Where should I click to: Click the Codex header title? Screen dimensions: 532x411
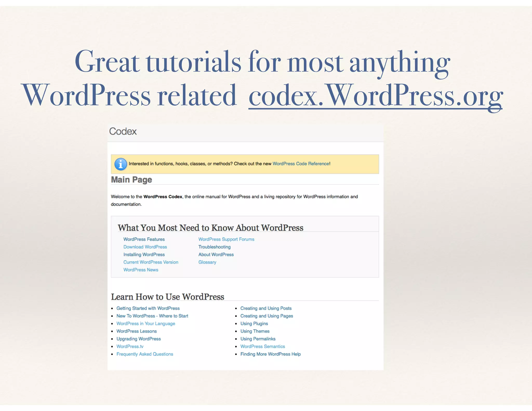[x=123, y=131]
